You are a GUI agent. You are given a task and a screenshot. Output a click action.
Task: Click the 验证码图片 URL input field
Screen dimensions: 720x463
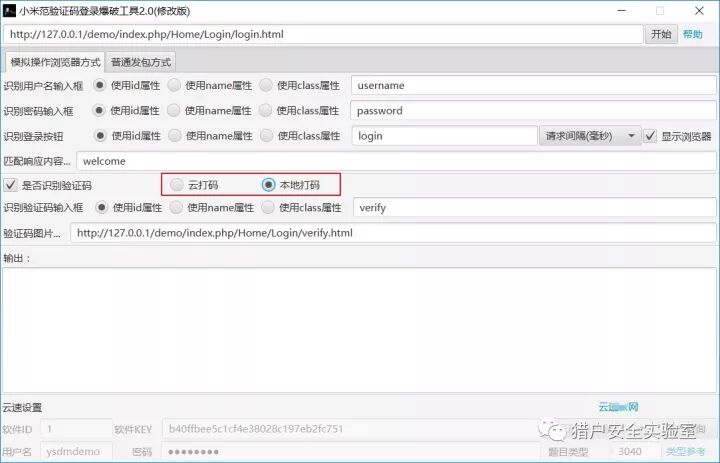coord(394,233)
